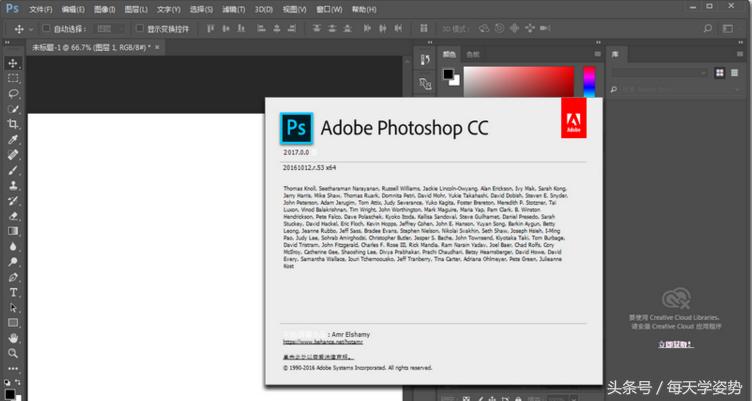Click the 立即获取 link in Libraries panel

675,344
